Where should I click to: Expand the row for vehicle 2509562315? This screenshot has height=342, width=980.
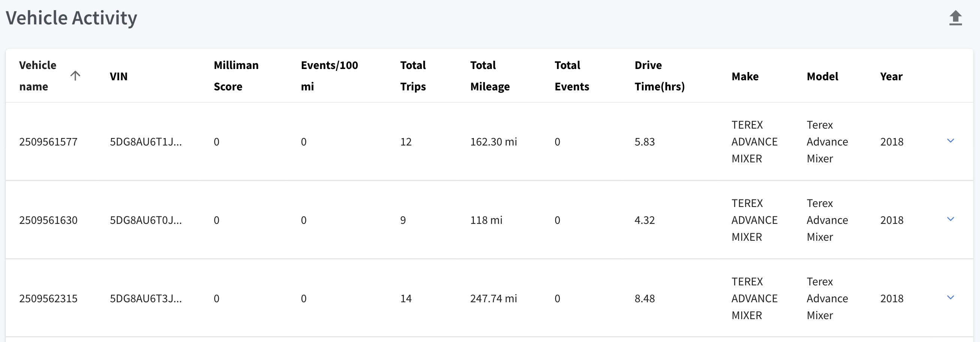click(950, 298)
